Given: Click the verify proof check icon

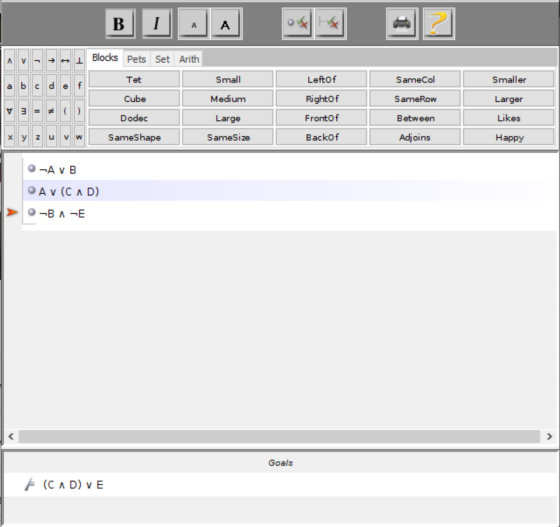Looking at the screenshot, I should [x=330, y=24].
